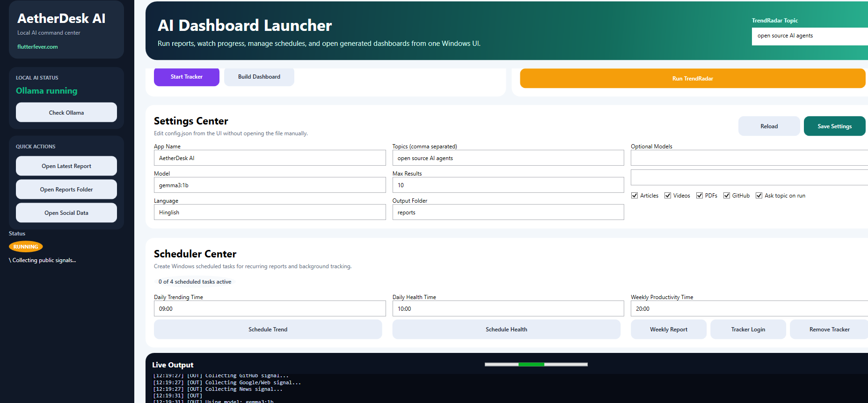Image resolution: width=868 pixels, height=403 pixels.
Task: Focus the Optional Models field
Action: click(x=749, y=158)
